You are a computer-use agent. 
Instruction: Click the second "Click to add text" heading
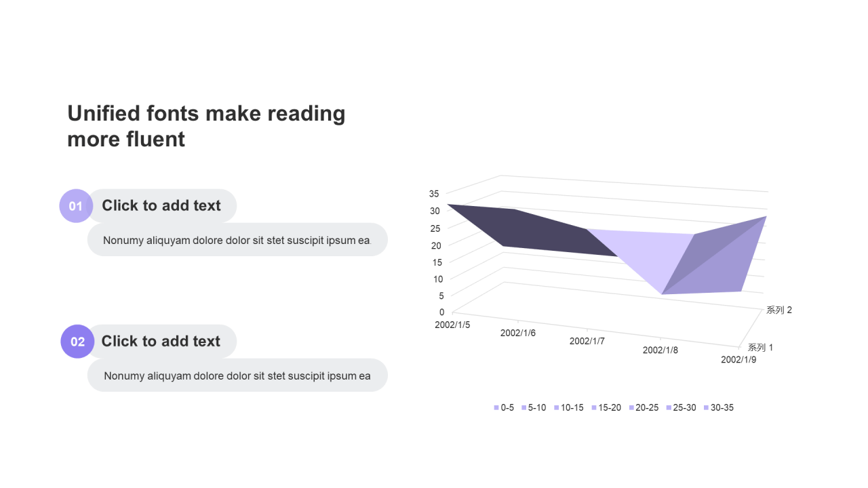[x=161, y=341]
